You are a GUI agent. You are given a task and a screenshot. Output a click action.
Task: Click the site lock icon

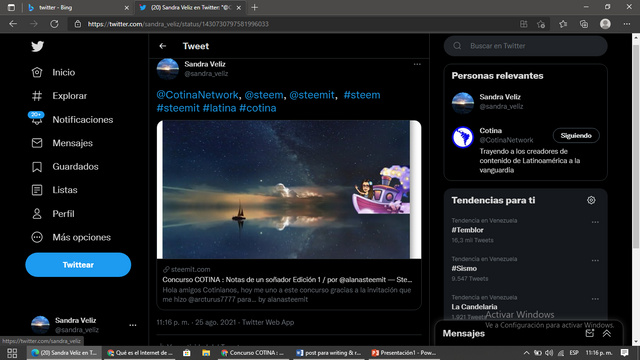78,24
